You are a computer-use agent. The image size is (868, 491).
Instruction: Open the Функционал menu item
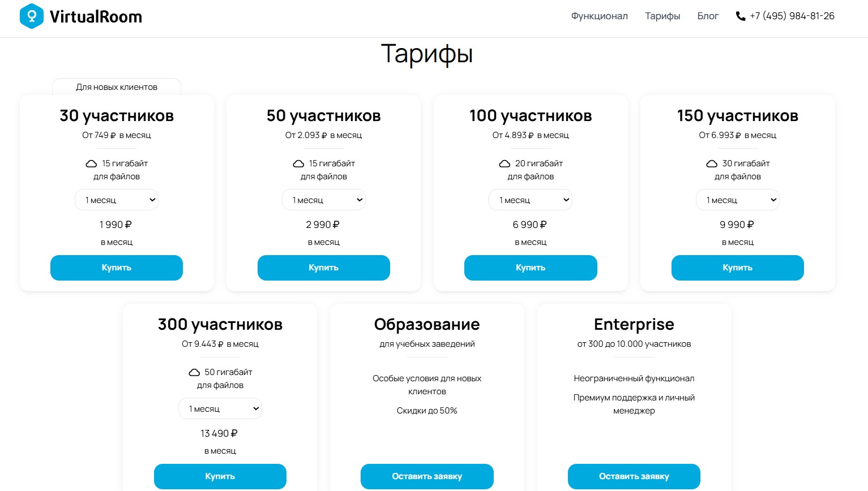tap(599, 16)
